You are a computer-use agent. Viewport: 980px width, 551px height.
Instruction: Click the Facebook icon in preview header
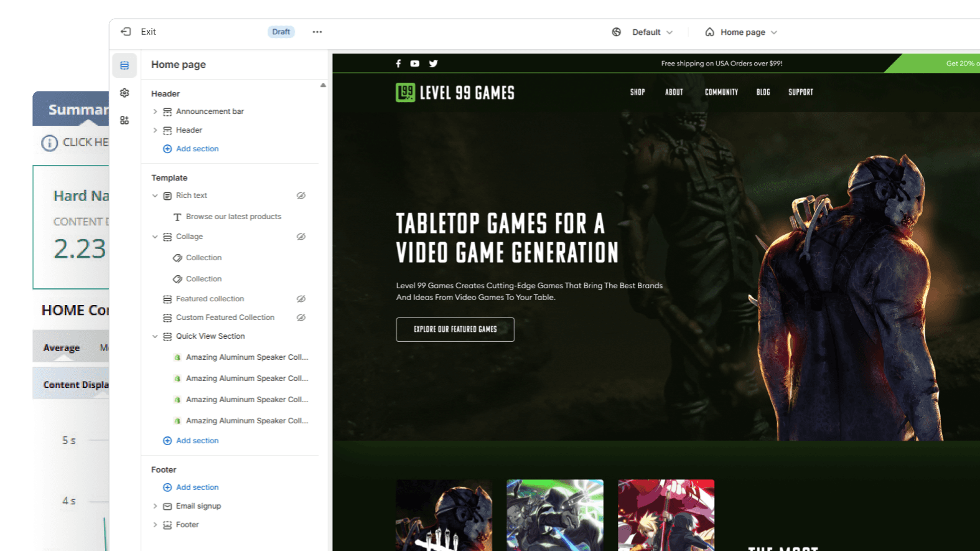[x=398, y=64]
